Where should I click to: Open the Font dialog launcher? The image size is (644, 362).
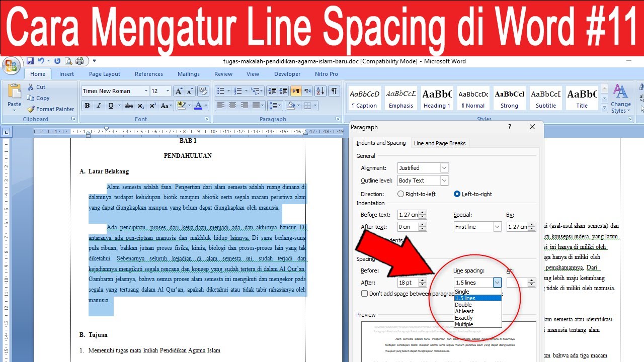pos(207,119)
